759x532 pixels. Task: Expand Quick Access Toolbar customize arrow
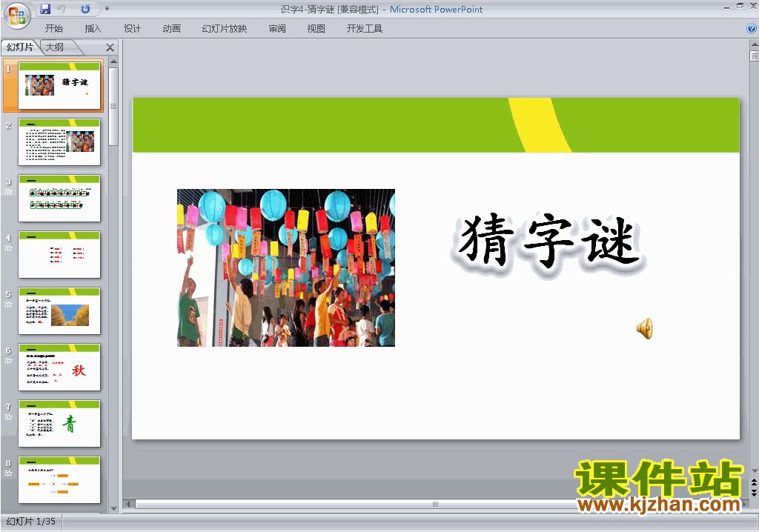tap(107, 9)
